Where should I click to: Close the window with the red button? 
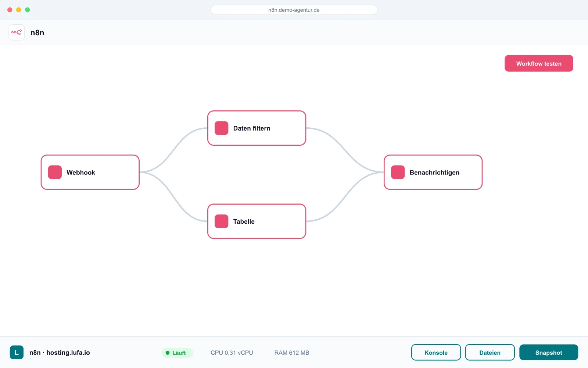pyautogui.click(x=10, y=10)
